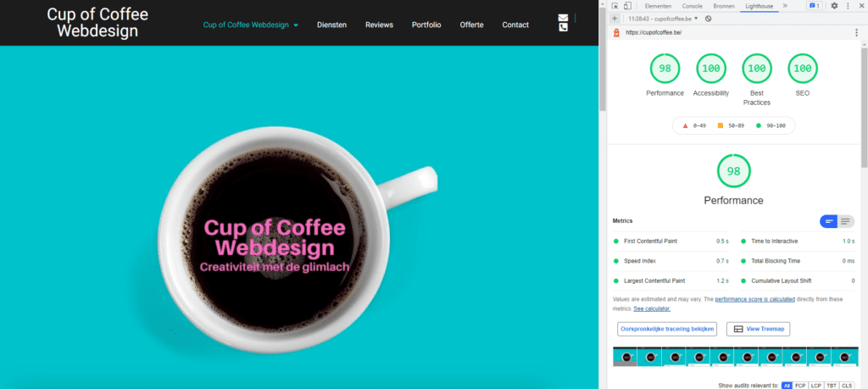Click the Cup of Coffee Webdesign site title
This screenshot has width=868, height=389.
(x=97, y=23)
